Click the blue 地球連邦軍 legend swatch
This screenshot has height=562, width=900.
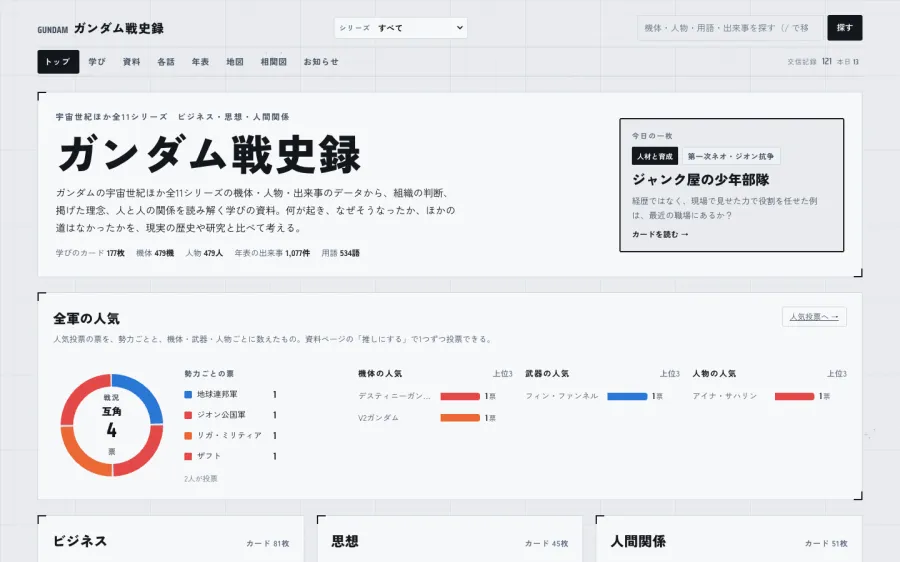[x=188, y=394]
